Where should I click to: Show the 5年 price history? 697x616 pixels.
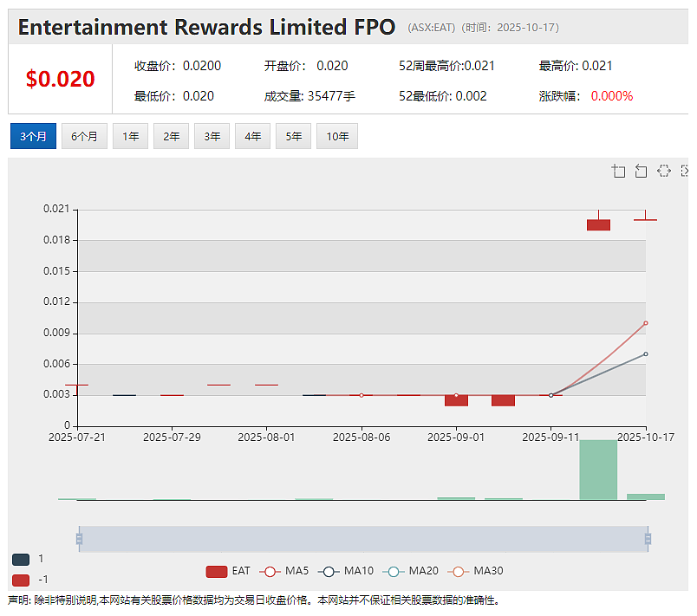[293, 136]
